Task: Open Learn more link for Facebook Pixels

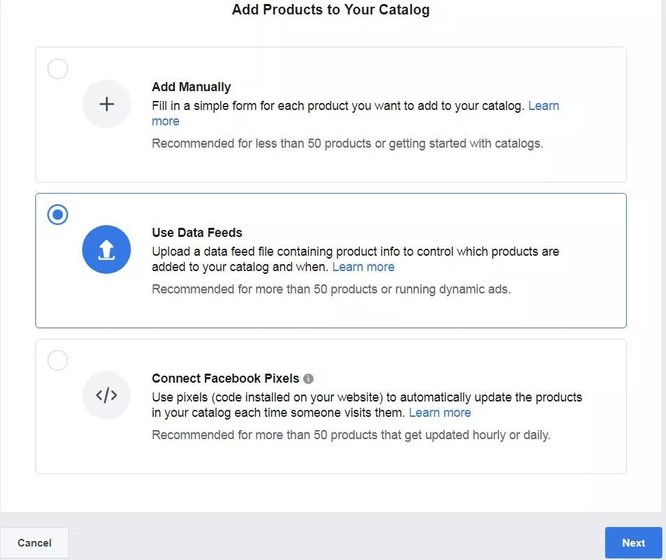Action: 440,413
